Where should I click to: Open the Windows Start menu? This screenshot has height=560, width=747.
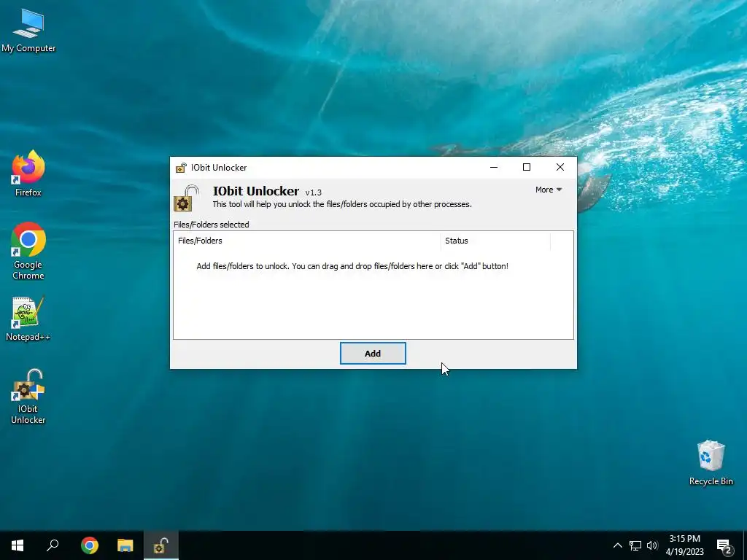coord(18,545)
